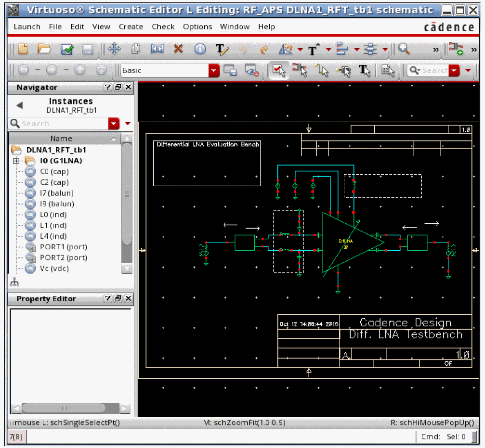This screenshot has width=485, height=448.
Task: Open the Basic workspace dropdown
Action: click(213, 71)
